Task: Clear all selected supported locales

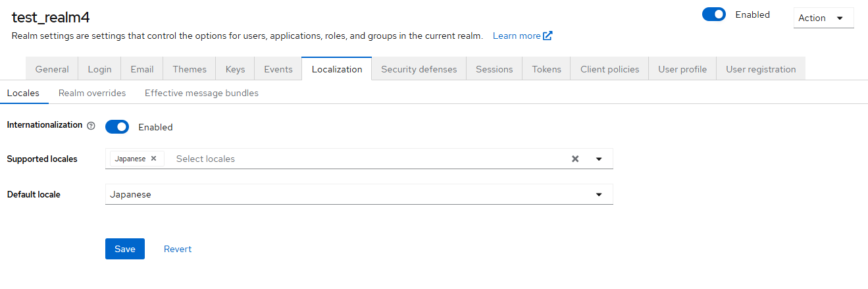Action: pyautogui.click(x=574, y=159)
